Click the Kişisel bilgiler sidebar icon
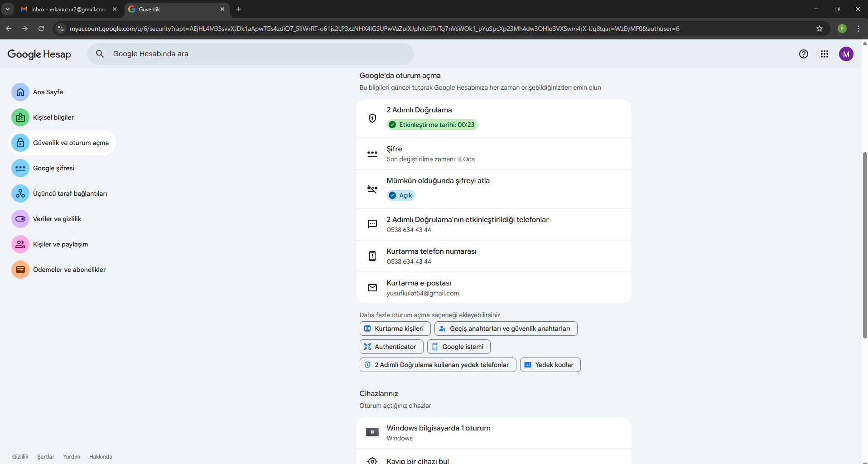This screenshot has height=464, width=868. [x=20, y=117]
